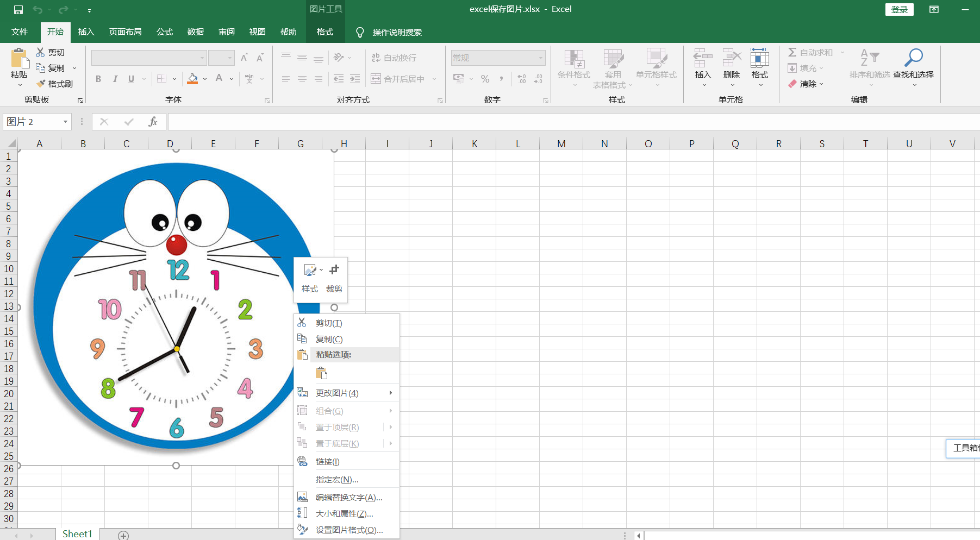Toggle Underline formatting
Image resolution: width=980 pixels, height=540 pixels.
[x=131, y=79]
